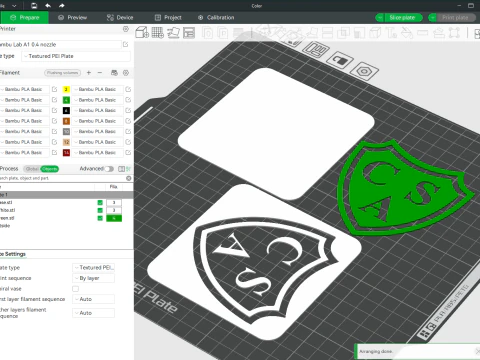The width and height of the screenshot is (480, 360).
Task: Open the Device tab
Action: (x=120, y=18)
